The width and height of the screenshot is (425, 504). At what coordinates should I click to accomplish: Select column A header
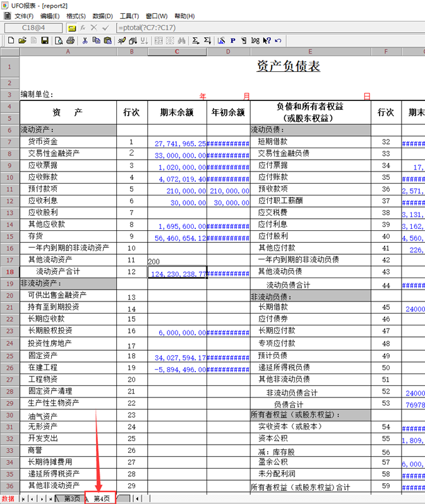68,52
